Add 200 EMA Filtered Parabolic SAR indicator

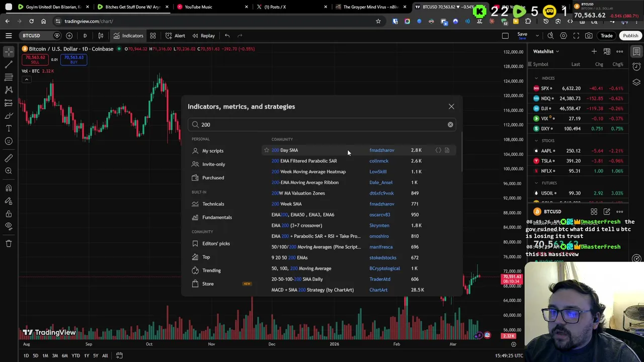pyautogui.click(x=304, y=161)
